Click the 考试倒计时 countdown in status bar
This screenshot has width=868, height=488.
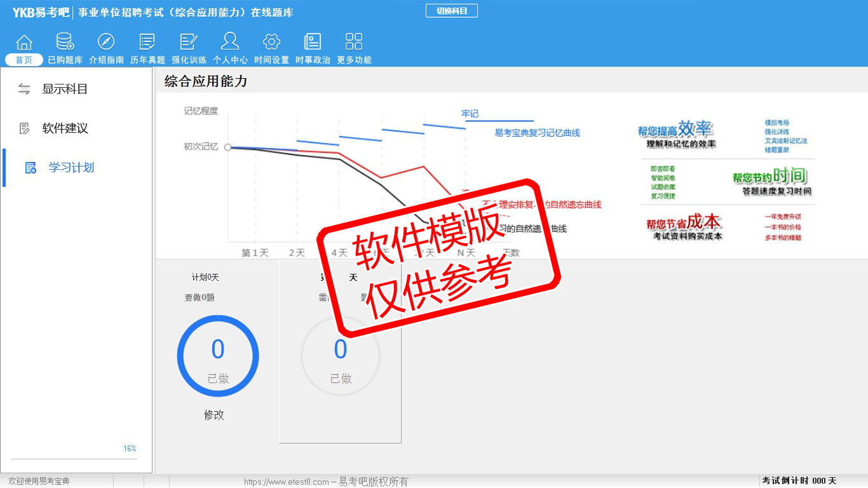(x=799, y=481)
